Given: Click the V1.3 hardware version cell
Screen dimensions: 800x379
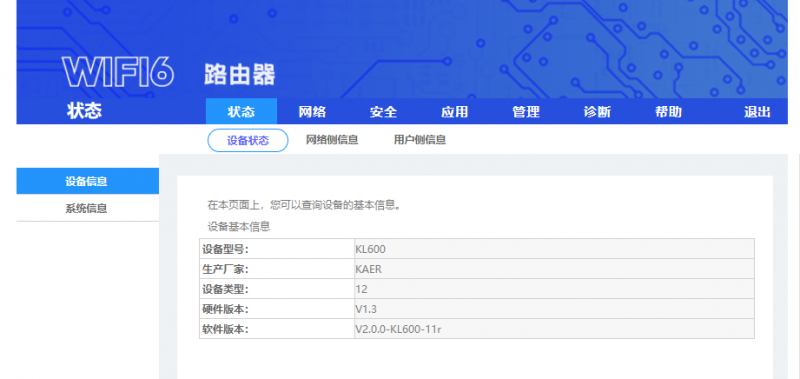Looking at the screenshot, I should tap(554, 309).
